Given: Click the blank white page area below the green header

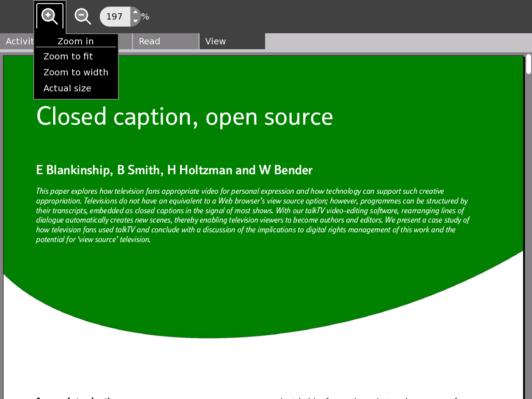Looking at the screenshot, I should (266, 364).
